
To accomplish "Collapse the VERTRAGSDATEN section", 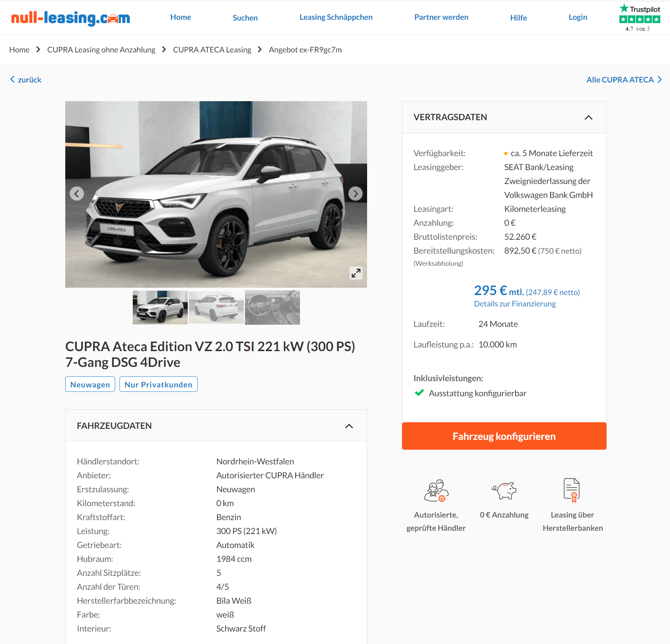I will [588, 117].
